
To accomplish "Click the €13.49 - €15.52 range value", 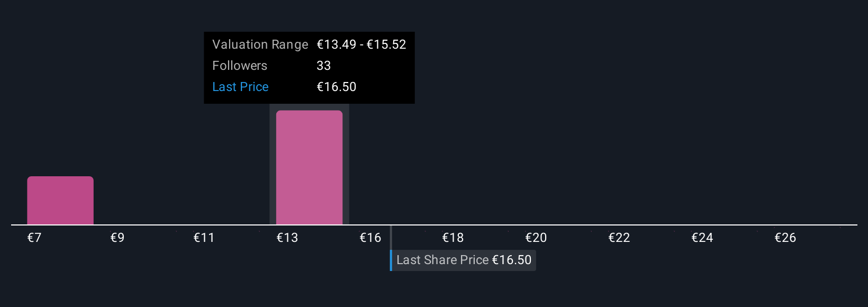I will tap(361, 44).
